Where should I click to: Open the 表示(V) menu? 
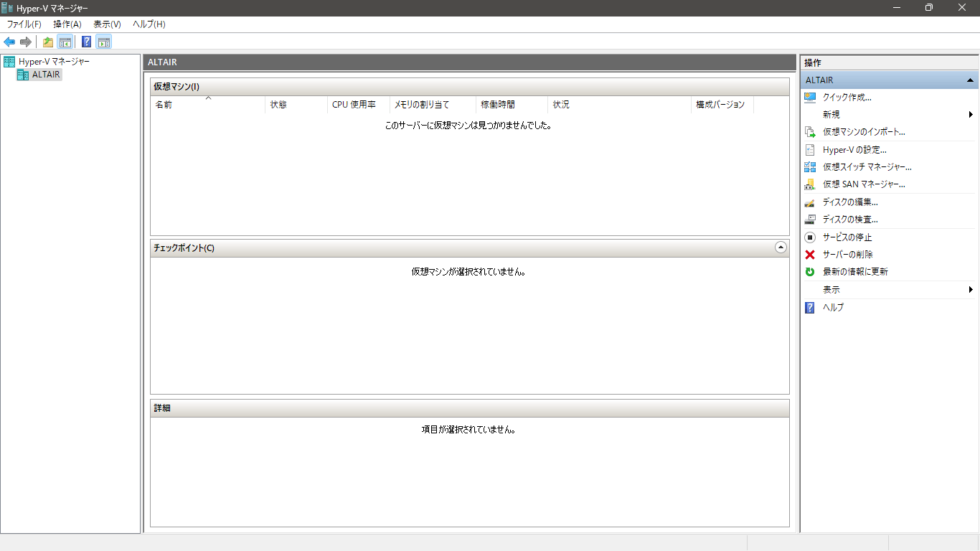point(107,24)
